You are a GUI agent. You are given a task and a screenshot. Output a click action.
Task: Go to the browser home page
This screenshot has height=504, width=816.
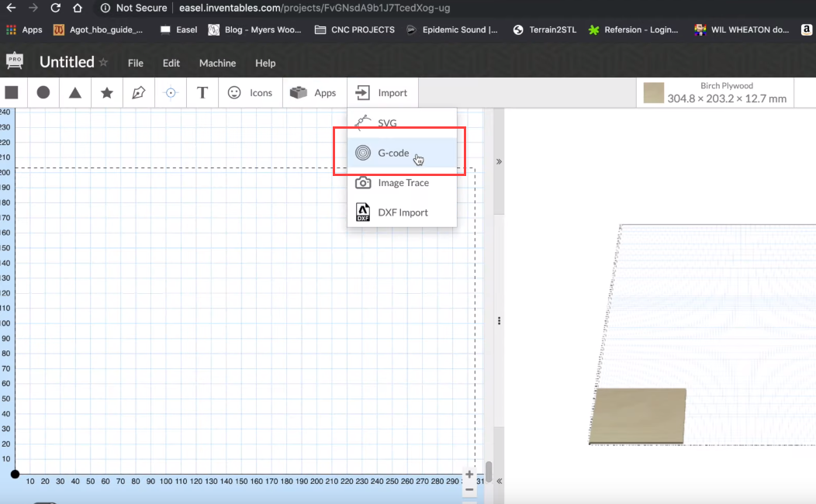point(78,8)
